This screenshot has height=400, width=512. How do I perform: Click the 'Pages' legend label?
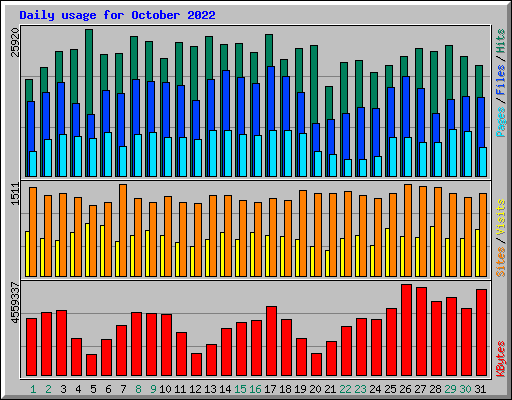click(501, 122)
